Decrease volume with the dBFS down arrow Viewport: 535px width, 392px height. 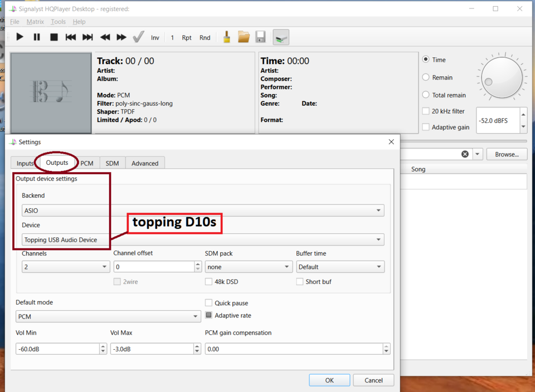click(523, 127)
